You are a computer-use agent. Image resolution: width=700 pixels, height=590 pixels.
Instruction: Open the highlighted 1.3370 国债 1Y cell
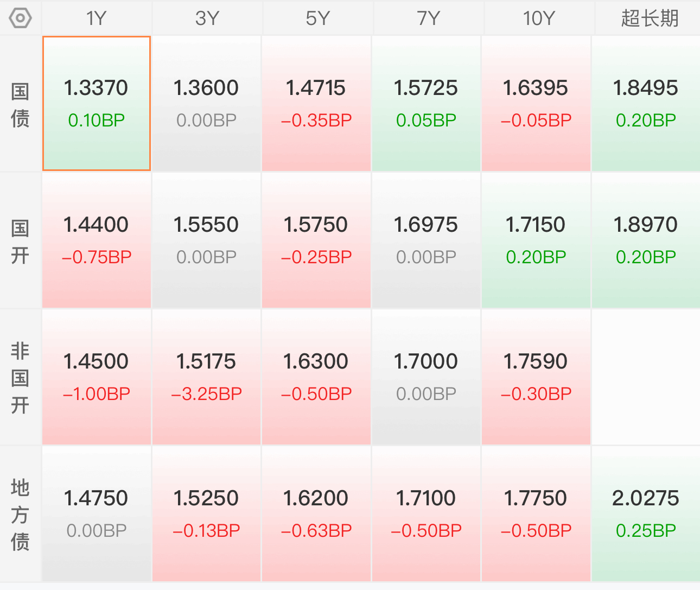tap(97, 104)
